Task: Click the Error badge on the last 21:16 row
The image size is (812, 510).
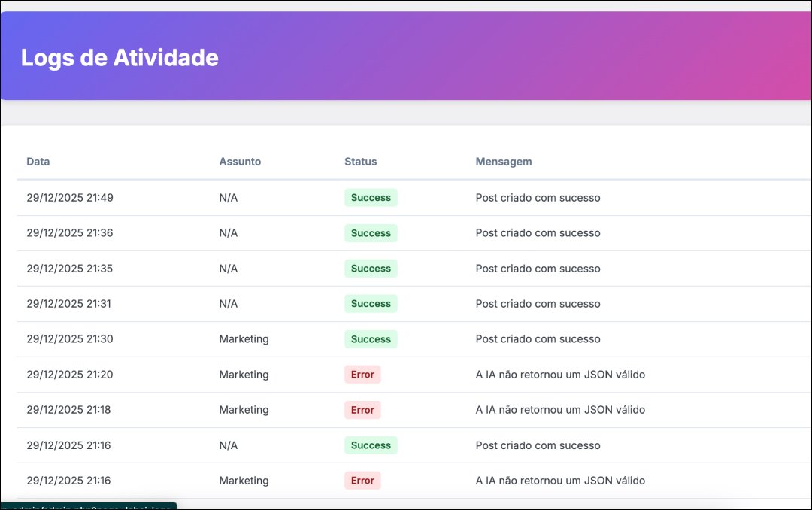Action: (362, 480)
